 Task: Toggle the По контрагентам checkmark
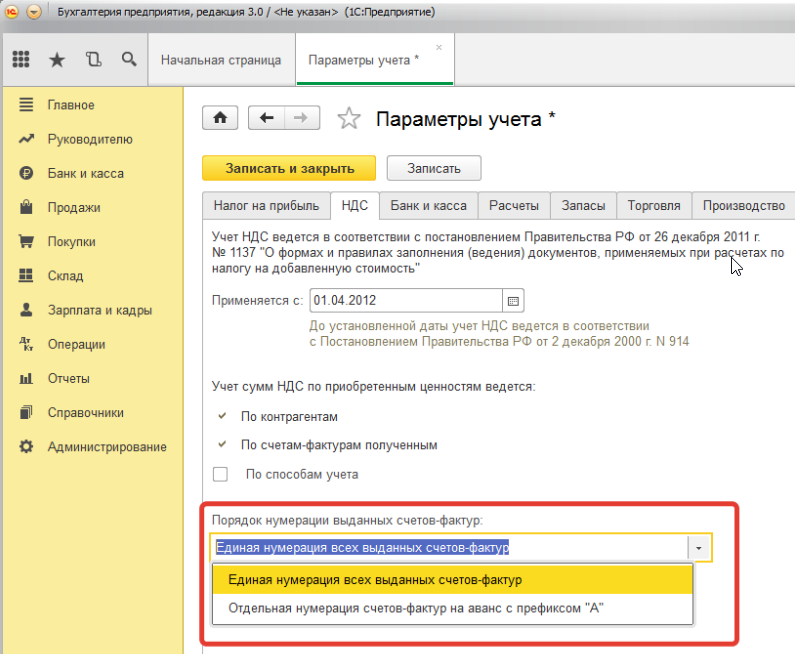221,415
